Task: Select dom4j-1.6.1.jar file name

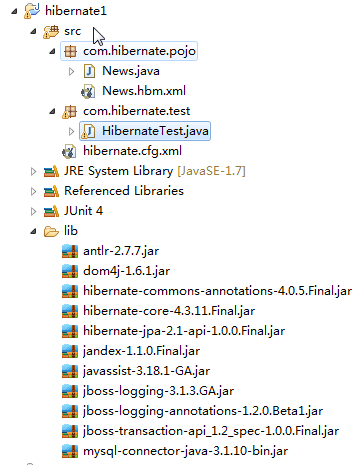Action: pyautogui.click(x=126, y=271)
